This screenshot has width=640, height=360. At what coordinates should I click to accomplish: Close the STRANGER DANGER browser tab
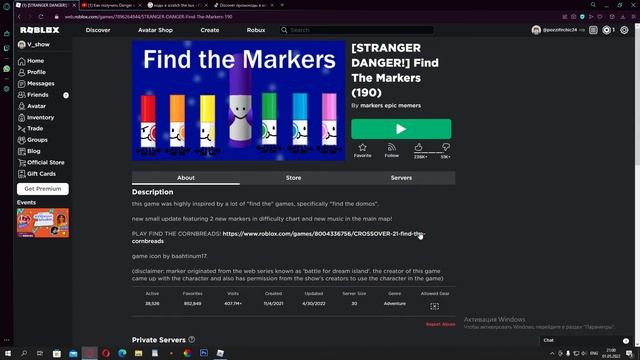tap(74, 5)
